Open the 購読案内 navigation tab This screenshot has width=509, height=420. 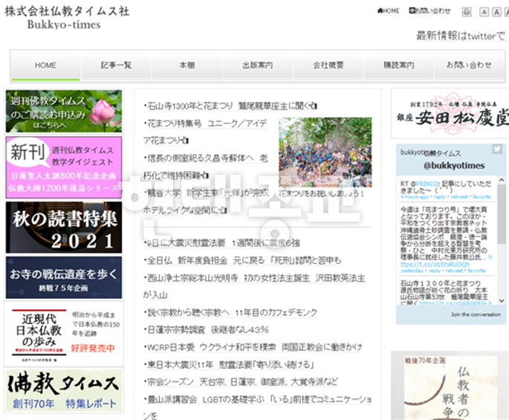(x=399, y=65)
